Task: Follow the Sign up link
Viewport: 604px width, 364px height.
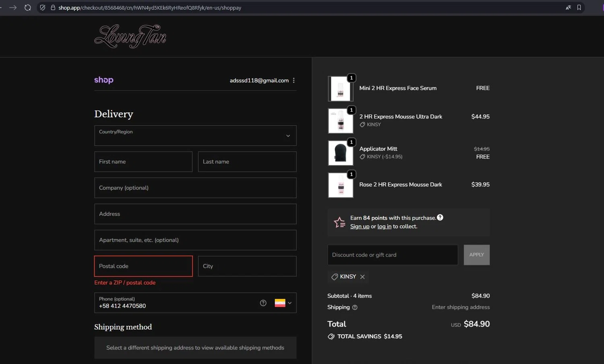Action: tap(360, 226)
